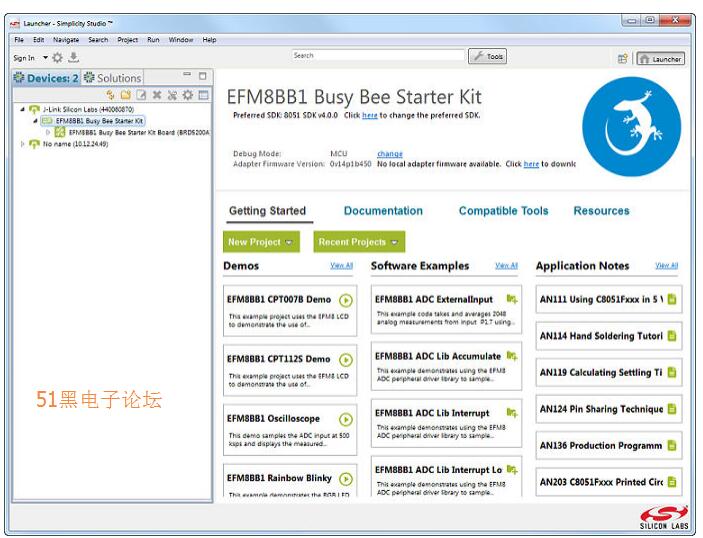Open the Navigate menu

pyautogui.click(x=66, y=39)
